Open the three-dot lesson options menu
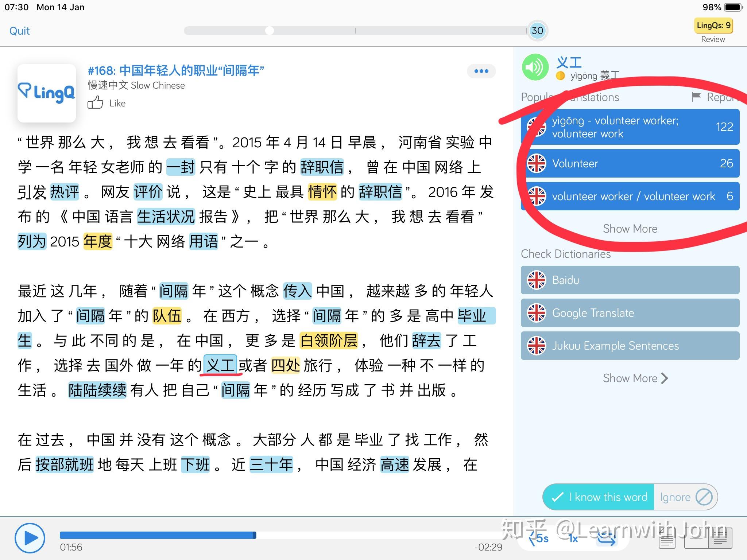 click(x=481, y=71)
